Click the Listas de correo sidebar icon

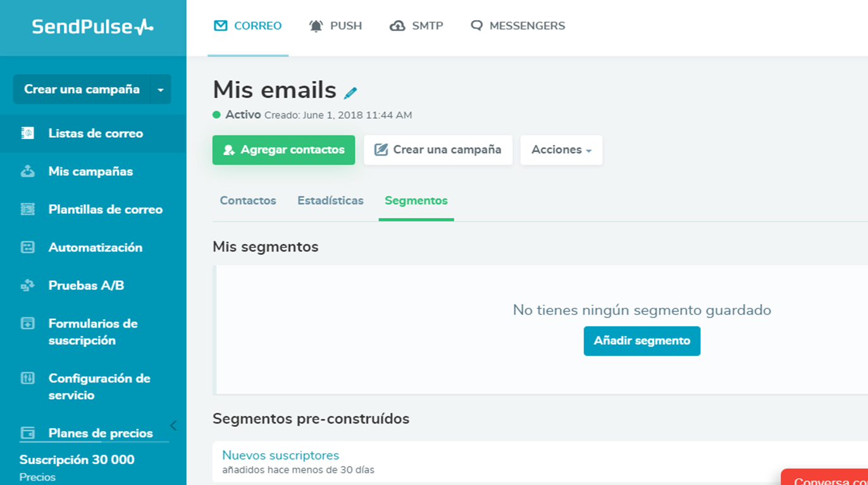coord(28,133)
